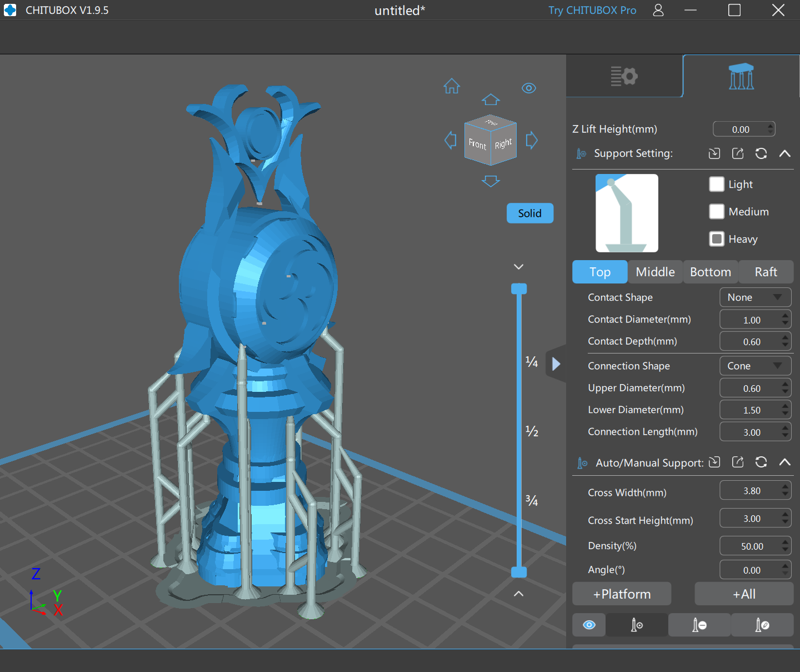The image size is (800, 672).
Task: Switch to the Raft tab
Action: 766,272
